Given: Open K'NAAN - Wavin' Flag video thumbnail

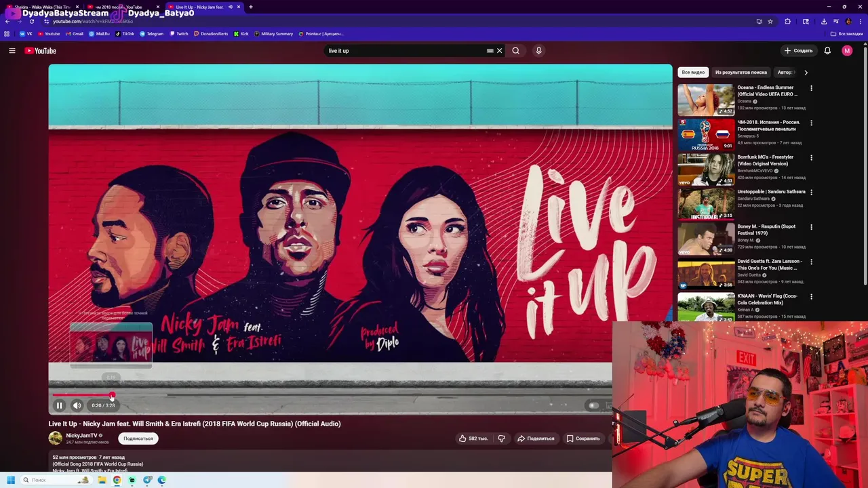Looking at the screenshot, I should coord(706,307).
